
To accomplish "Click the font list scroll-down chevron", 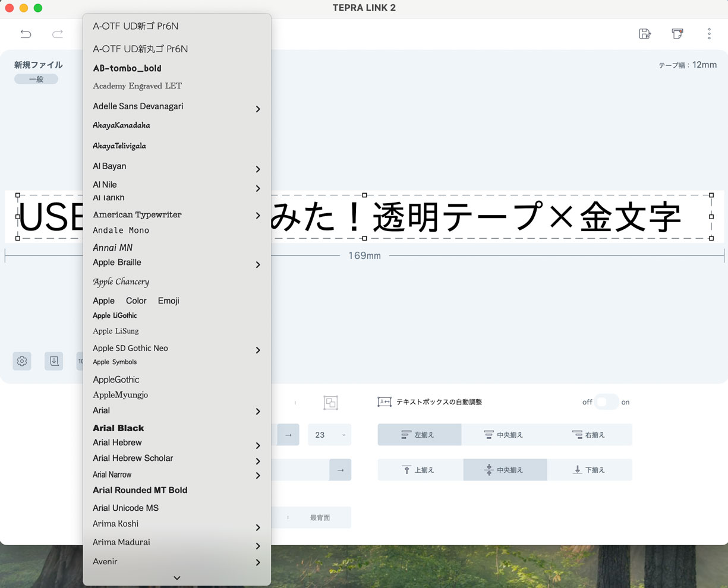I will coord(177,578).
